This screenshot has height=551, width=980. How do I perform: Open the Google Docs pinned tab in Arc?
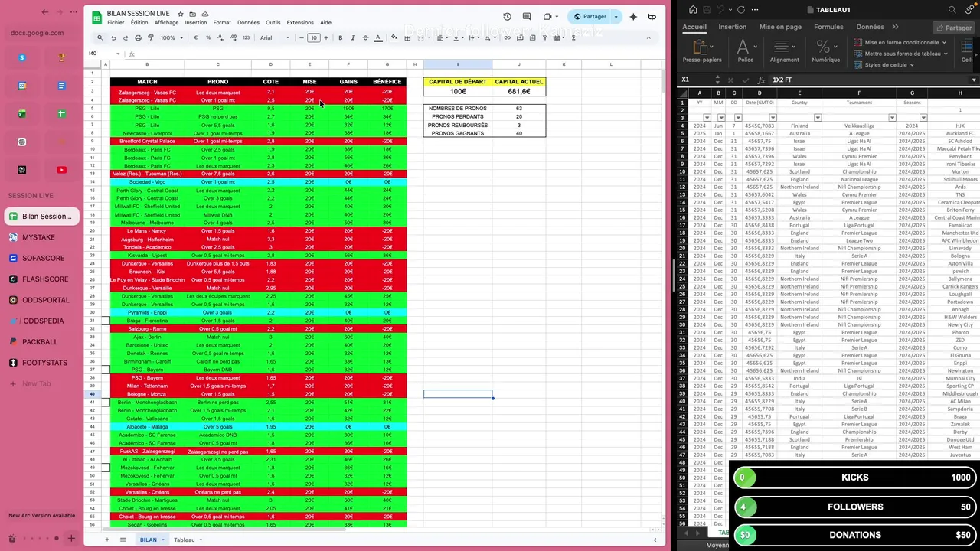click(x=62, y=86)
